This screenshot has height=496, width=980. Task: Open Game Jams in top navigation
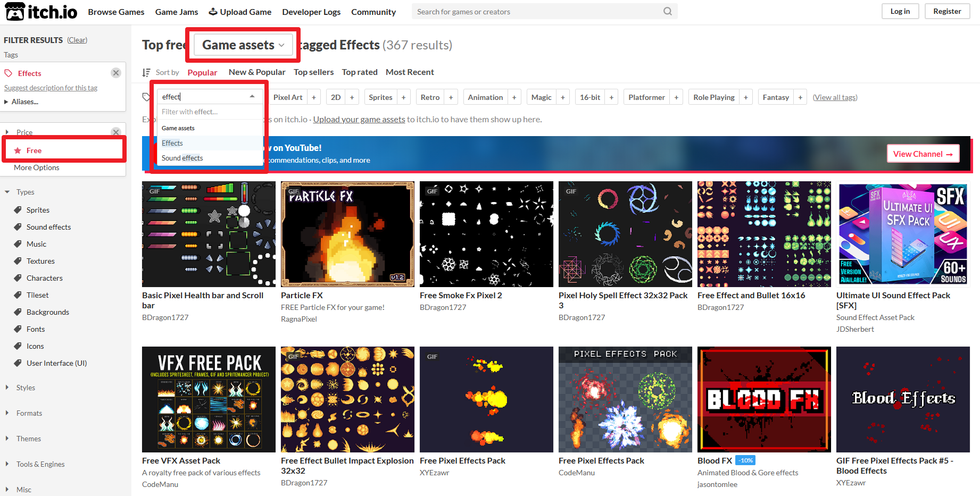tap(177, 12)
